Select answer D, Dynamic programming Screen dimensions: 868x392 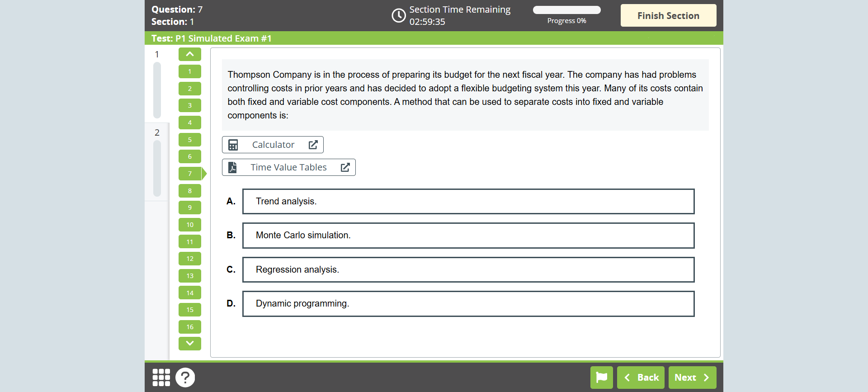click(468, 304)
